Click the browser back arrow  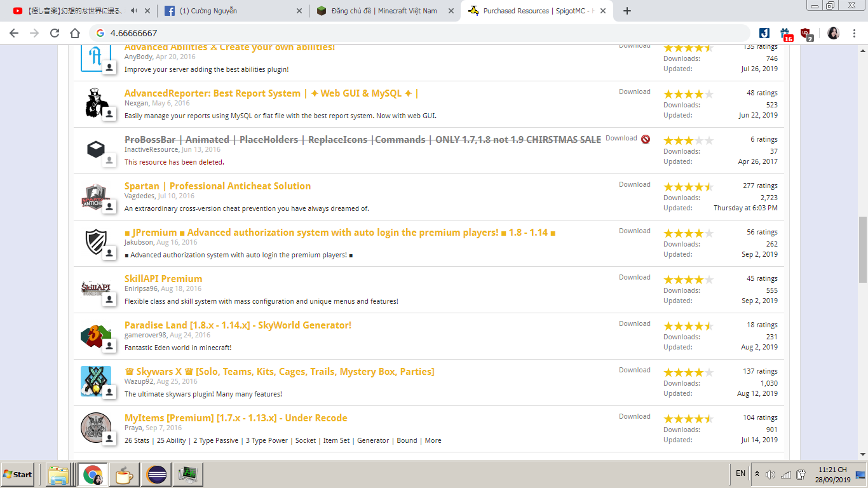[14, 33]
